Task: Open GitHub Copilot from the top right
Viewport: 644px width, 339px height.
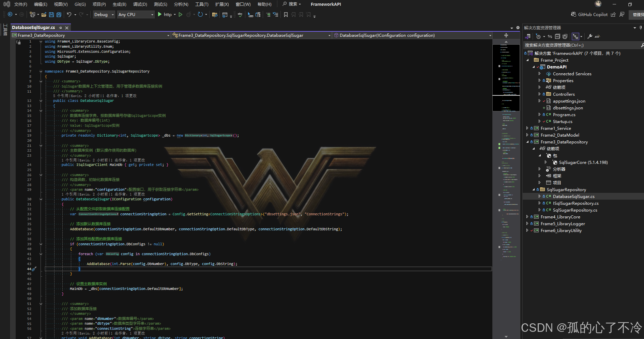Action: 589,14
